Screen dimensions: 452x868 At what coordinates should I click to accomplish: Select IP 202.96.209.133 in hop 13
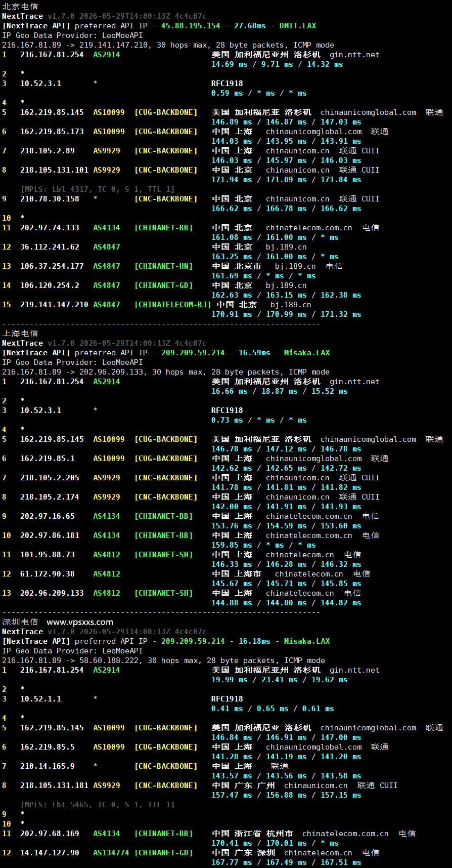52,593
